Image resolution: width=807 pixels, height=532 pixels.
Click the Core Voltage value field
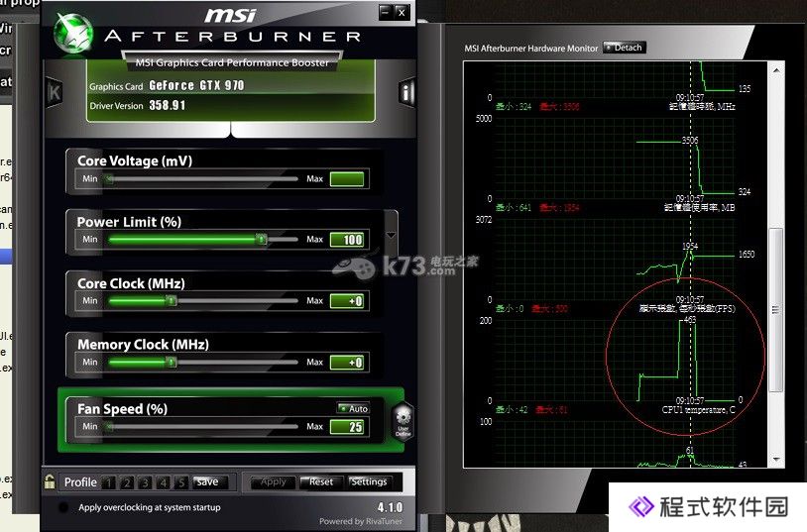347,179
